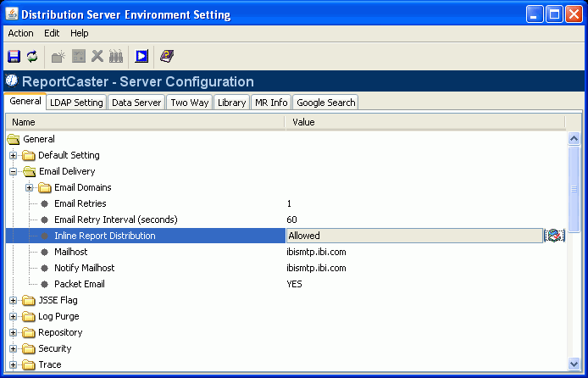Click the Trace folder icon

[29, 365]
